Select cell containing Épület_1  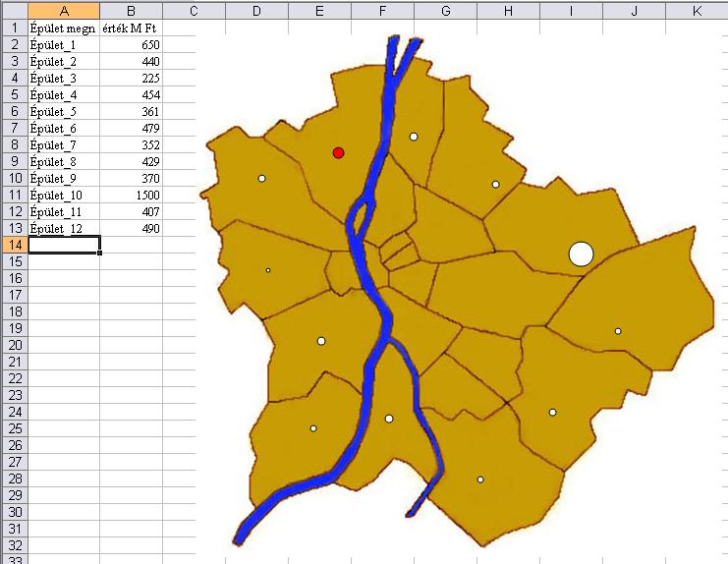pyautogui.click(x=64, y=44)
